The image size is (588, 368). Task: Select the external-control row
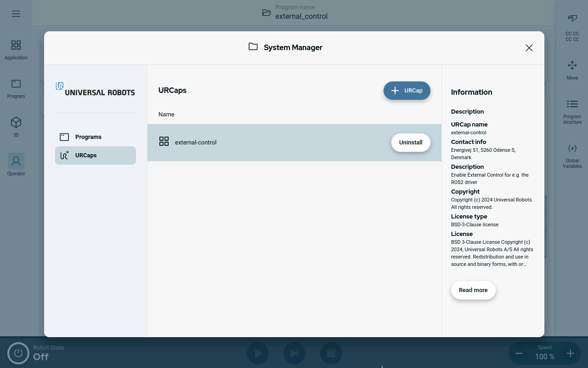(x=294, y=143)
